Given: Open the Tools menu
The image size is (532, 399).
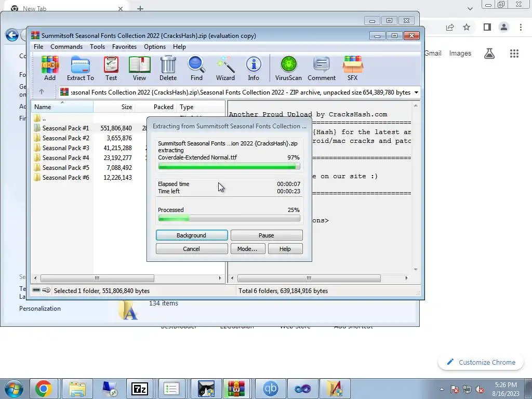Looking at the screenshot, I should point(97,46).
